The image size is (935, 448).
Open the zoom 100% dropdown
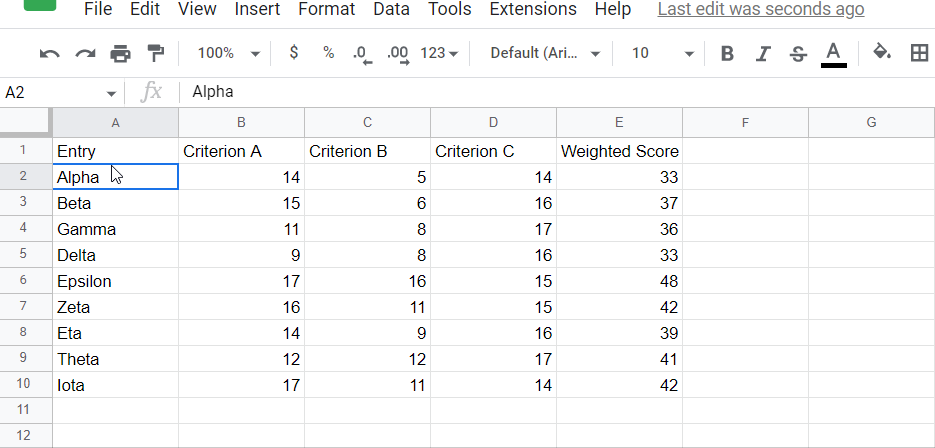tap(228, 53)
